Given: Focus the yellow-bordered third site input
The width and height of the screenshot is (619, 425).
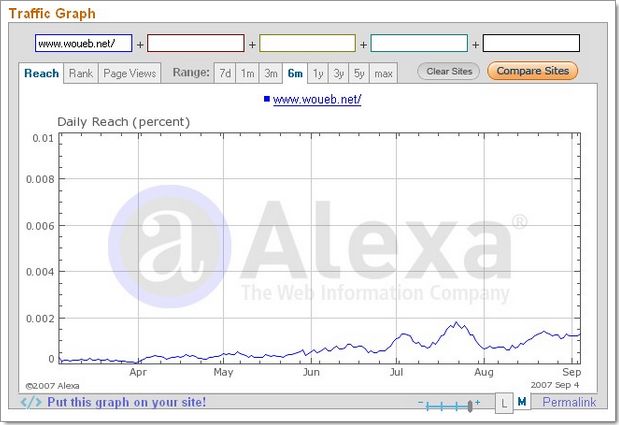Looking at the screenshot, I should click(x=307, y=43).
